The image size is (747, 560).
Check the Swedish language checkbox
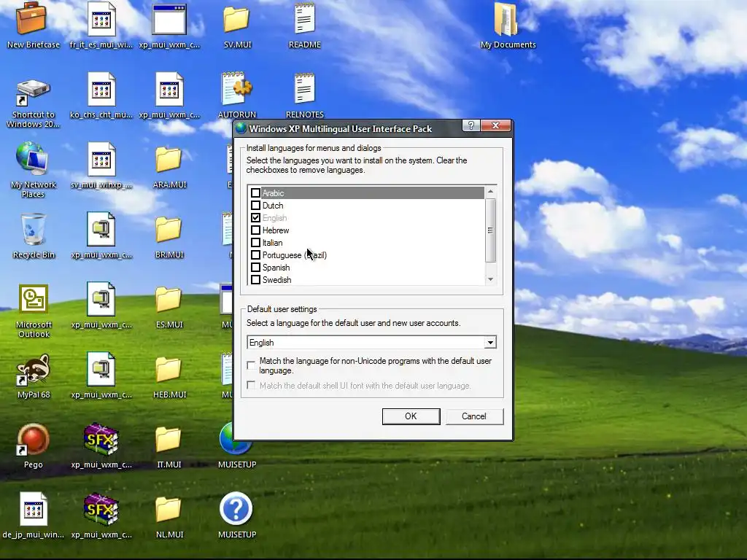point(255,279)
